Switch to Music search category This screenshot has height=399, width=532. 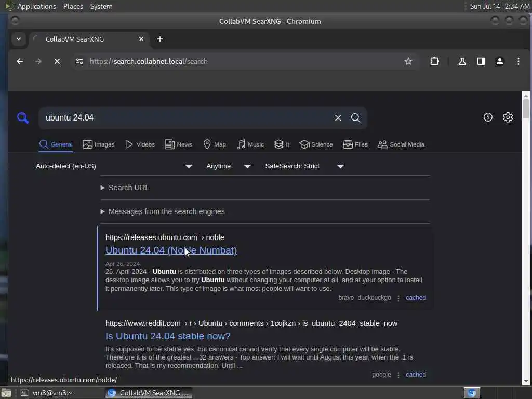click(250, 144)
